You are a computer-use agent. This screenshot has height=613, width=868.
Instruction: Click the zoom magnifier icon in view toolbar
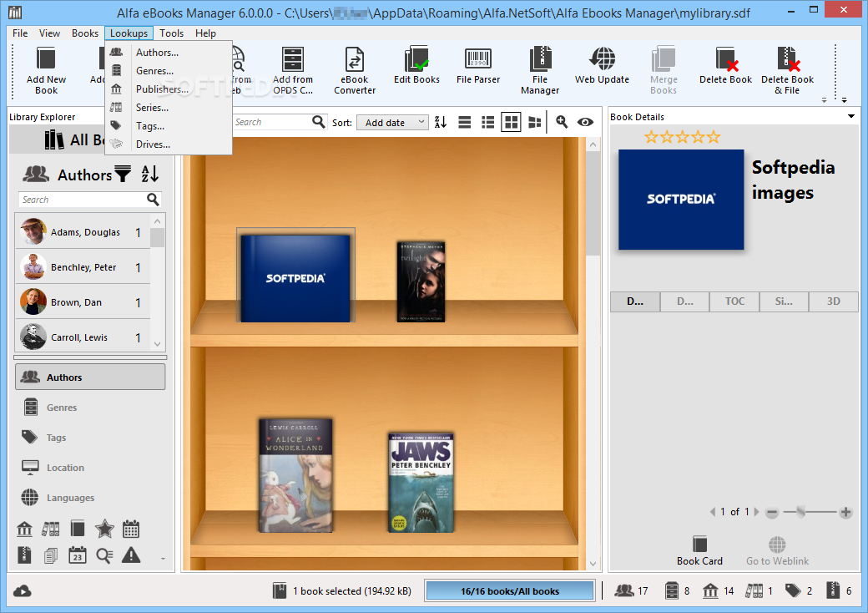click(x=562, y=122)
